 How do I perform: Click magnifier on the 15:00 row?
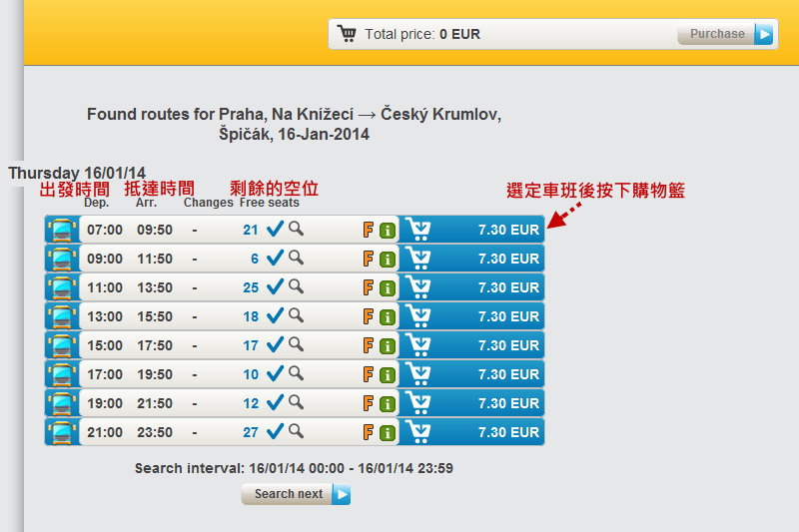[x=296, y=344]
